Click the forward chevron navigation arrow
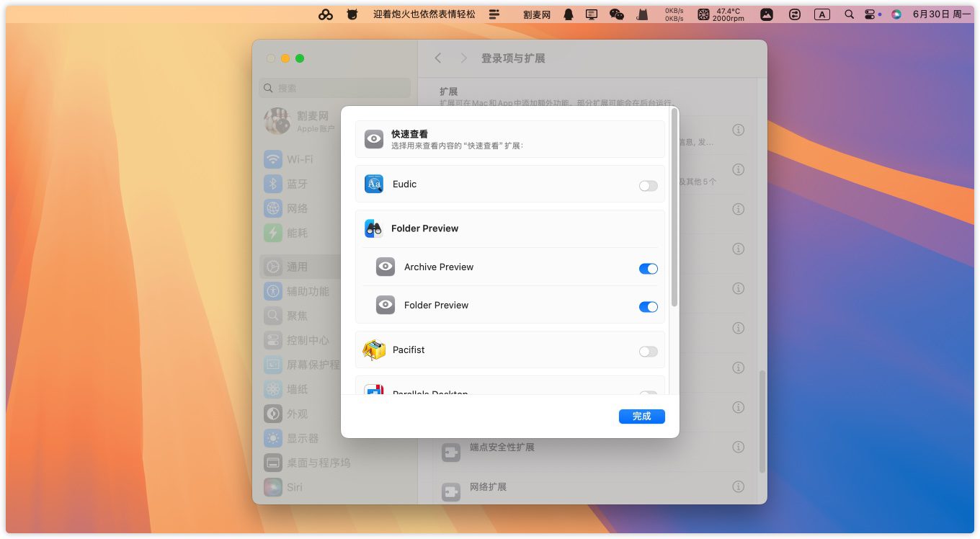 pos(463,58)
